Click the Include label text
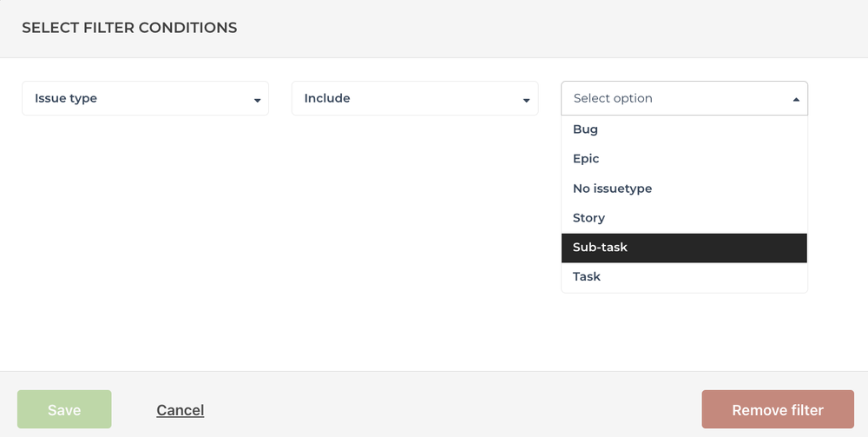The height and width of the screenshot is (437, 868). point(327,98)
